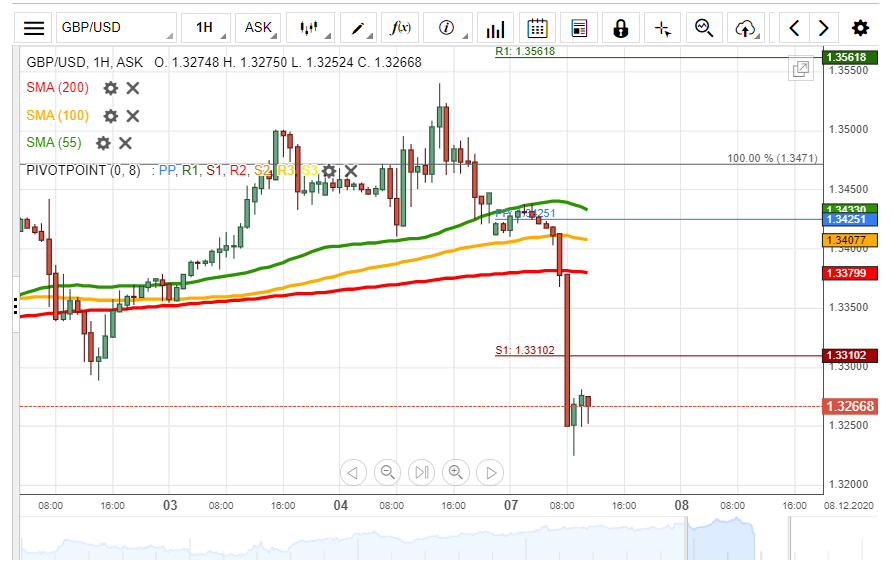Select the pencil drawing tool
The width and height of the screenshot is (893, 567).
point(358,28)
